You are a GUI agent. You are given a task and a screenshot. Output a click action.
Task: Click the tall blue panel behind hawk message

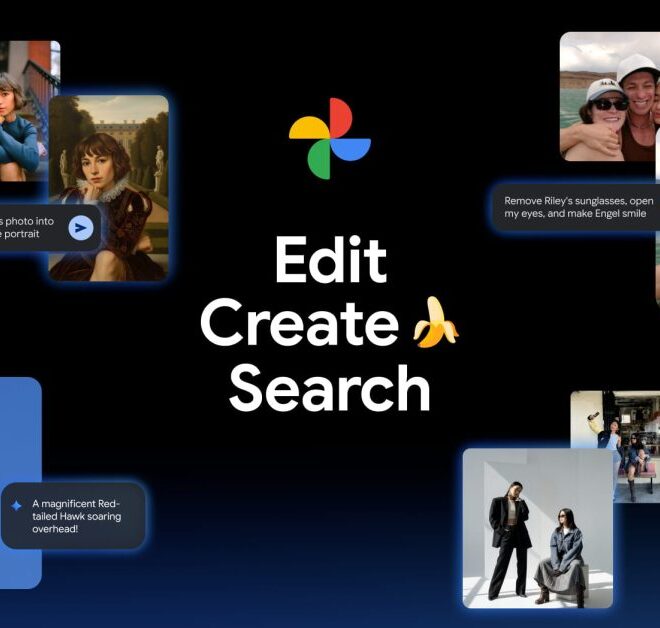[21, 483]
